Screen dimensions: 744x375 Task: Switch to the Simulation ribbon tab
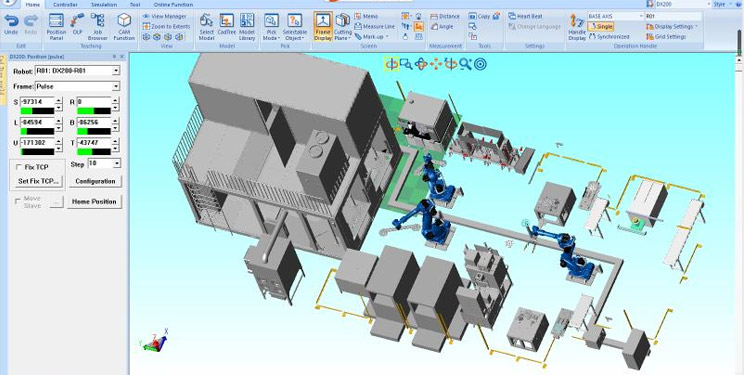(x=103, y=5)
